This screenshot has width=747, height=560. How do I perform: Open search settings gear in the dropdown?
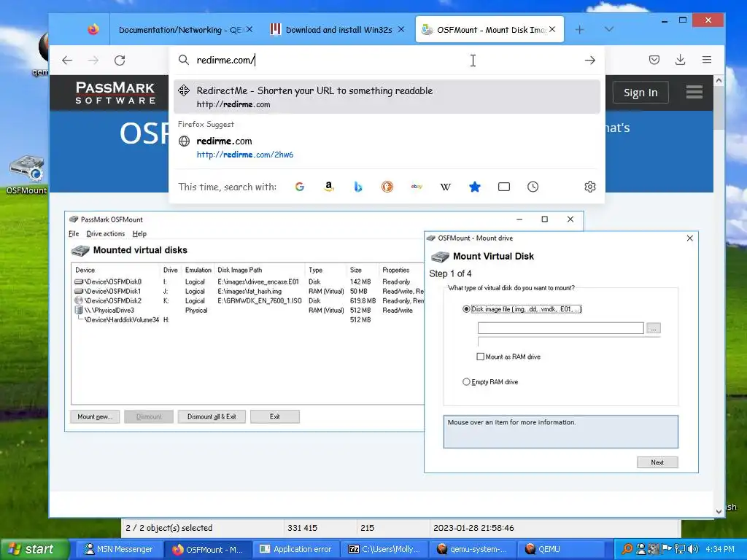click(x=589, y=187)
